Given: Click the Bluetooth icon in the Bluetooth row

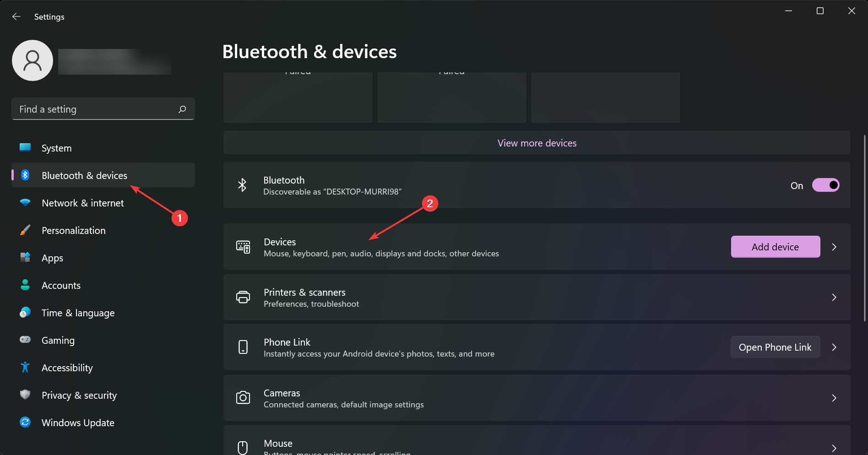Looking at the screenshot, I should pyautogui.click(x=242, y=185).
